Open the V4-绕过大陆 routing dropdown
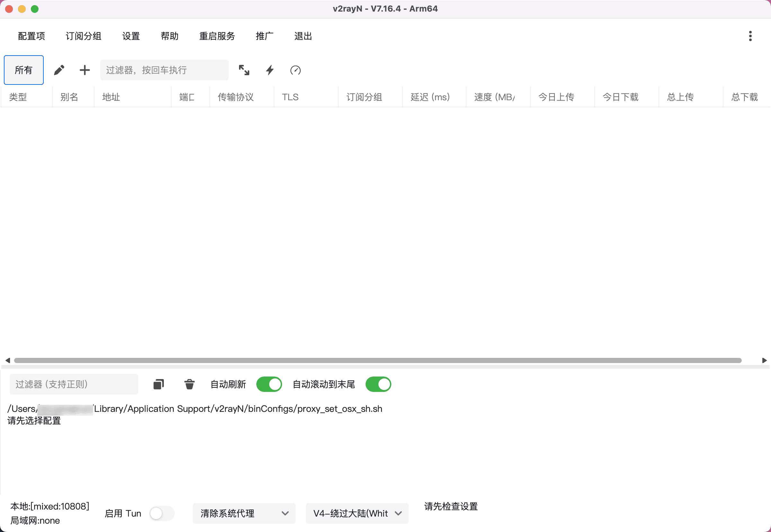 click(x=357, y=513)
